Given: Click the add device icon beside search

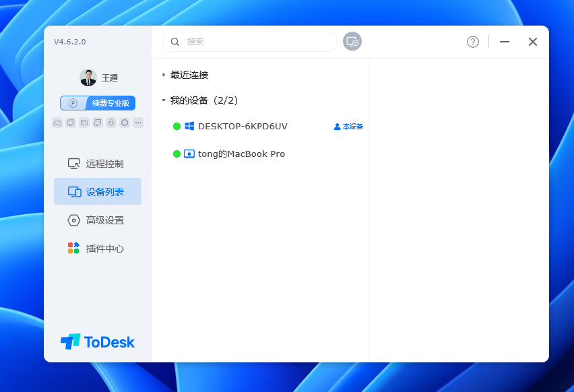Looking at the screenshot, I should 352,41.
